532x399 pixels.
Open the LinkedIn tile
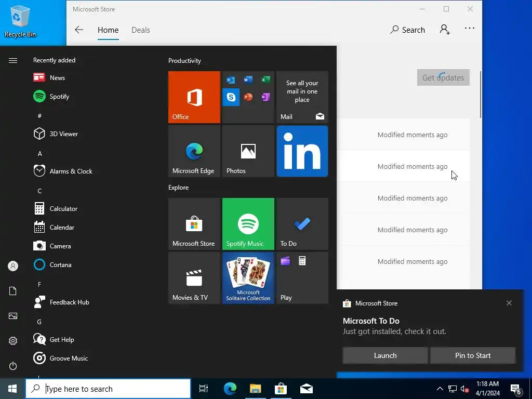302,151
